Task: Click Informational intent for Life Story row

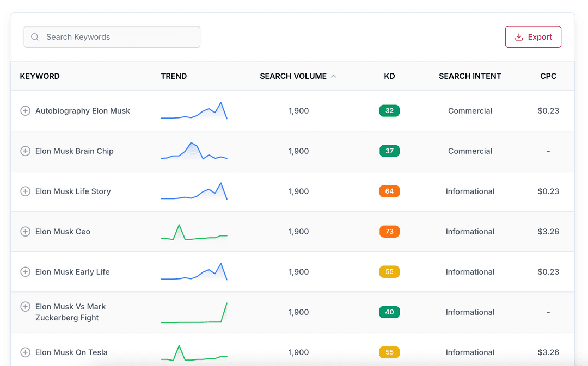Action: click(470, 191)
